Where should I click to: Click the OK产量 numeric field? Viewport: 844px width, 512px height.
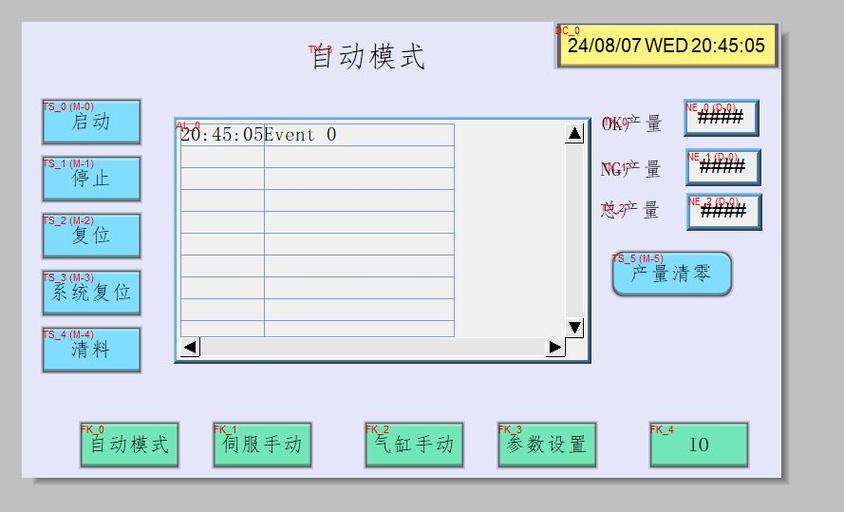coord(722,118)
